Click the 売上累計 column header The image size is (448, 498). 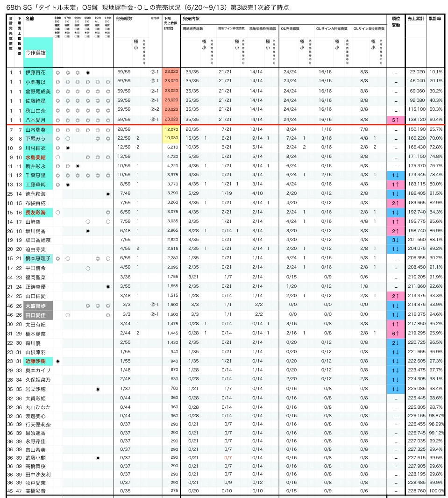coord(416,19)
